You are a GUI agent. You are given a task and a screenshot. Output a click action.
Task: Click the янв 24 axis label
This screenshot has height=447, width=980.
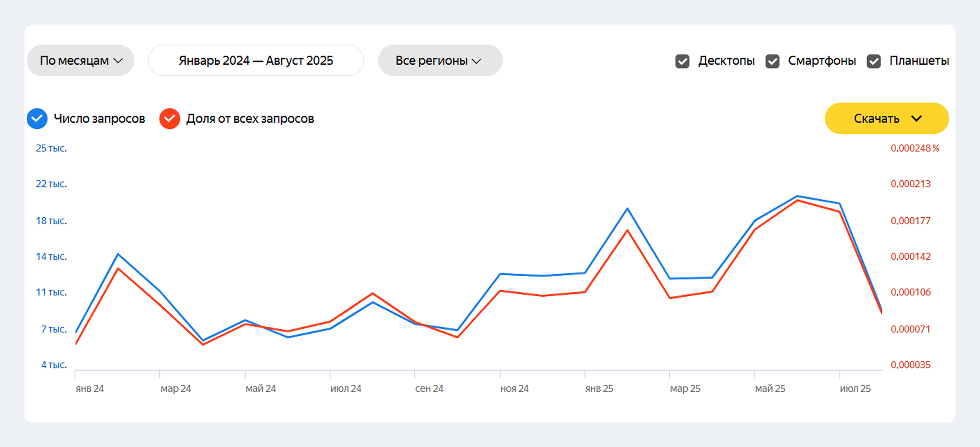(x=90, y=389)
